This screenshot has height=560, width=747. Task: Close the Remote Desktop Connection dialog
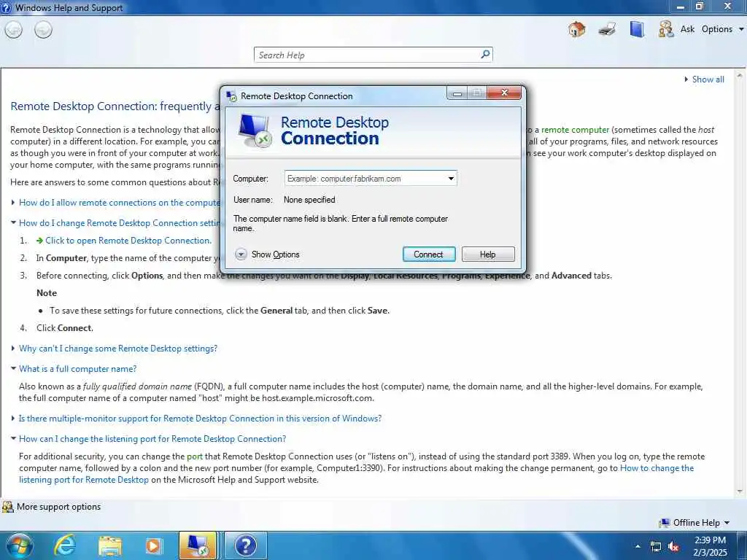coord(505,93)
